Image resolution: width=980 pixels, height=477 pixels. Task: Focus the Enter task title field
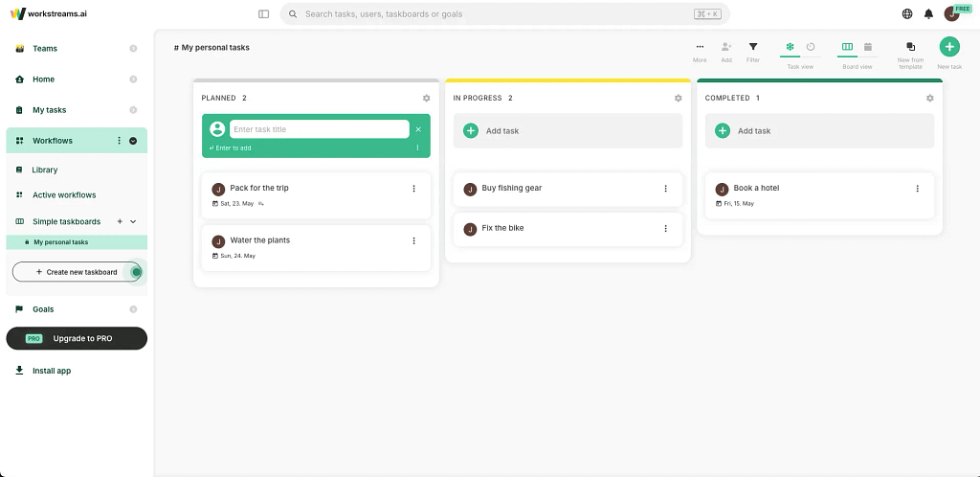click(x=320, y=129)
